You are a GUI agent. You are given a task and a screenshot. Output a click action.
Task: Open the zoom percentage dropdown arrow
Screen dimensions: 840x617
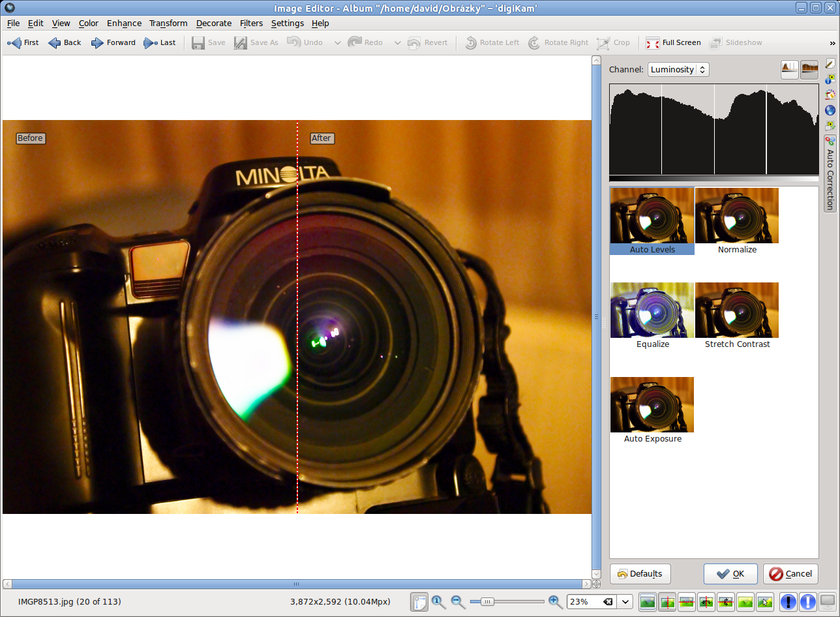[x=626, y=601]
